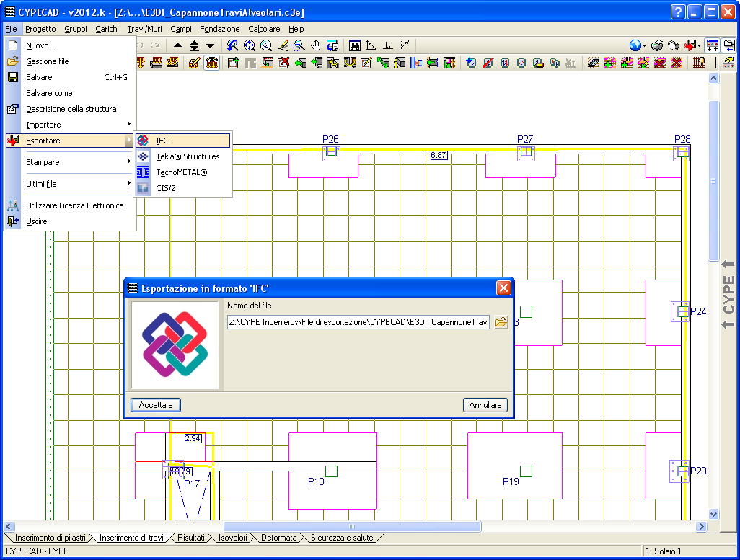Image resolution: width=740 pixels, height=560 pixels.
Task: Click the vertical scrollbar down arrow
Action: pyautogui.click(x=713, y=515)
